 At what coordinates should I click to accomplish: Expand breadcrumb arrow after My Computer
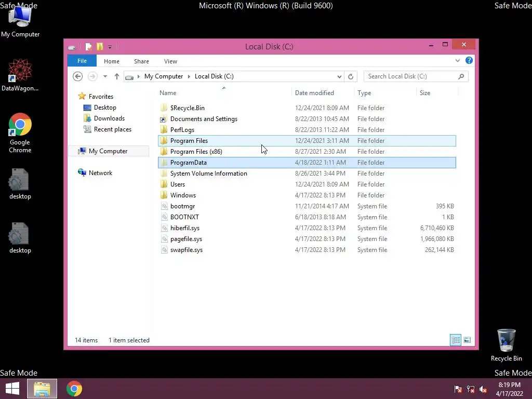pos(189,77)
